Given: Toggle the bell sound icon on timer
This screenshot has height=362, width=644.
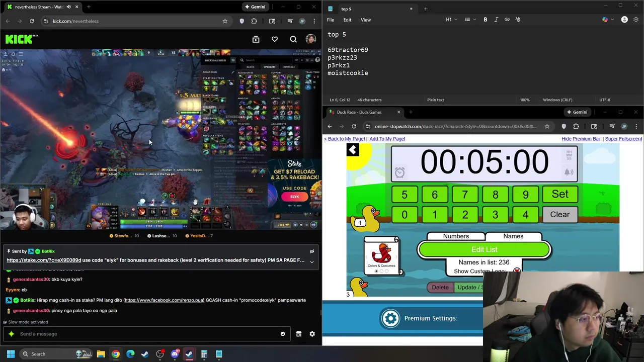Looking at the screenshot, I should [569, 172].
